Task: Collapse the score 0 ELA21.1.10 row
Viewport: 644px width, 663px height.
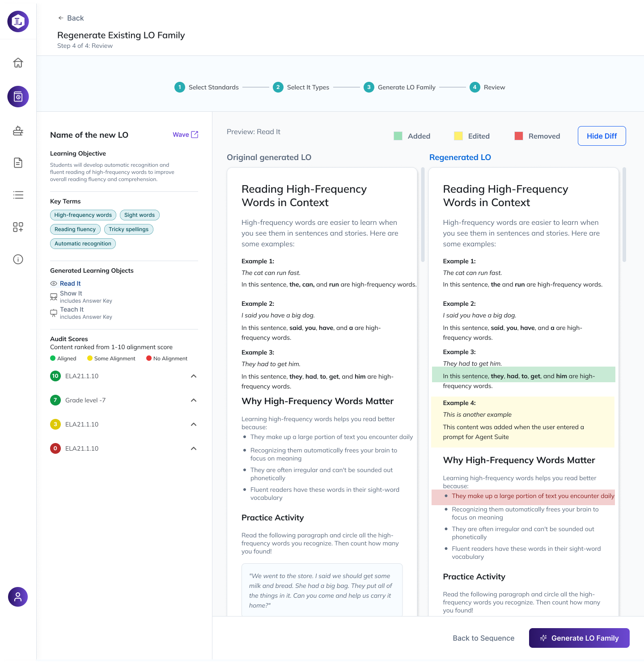Action: (194, 448)
